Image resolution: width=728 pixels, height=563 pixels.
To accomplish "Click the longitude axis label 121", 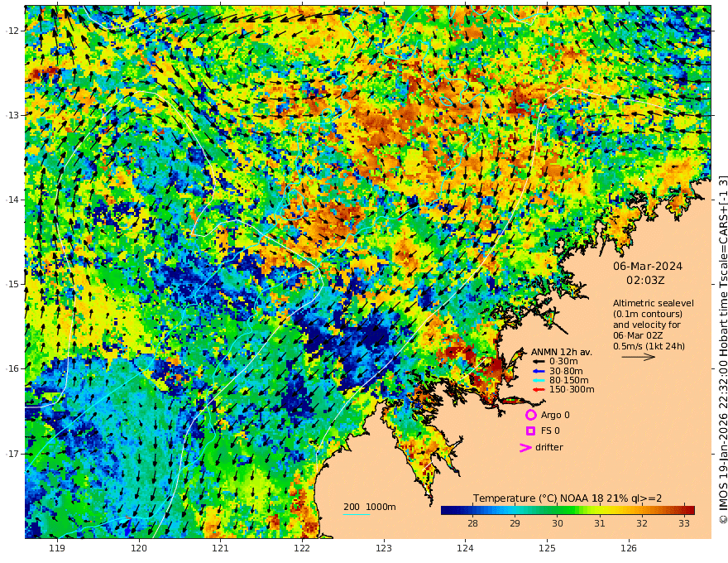I will tap(221, 548).
